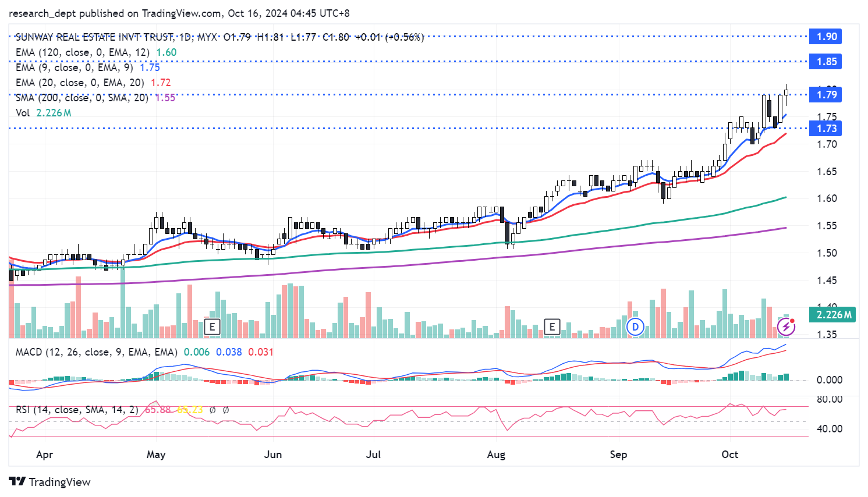
Task: Click the 1.73 price level label
Action: tap(826, 129)
